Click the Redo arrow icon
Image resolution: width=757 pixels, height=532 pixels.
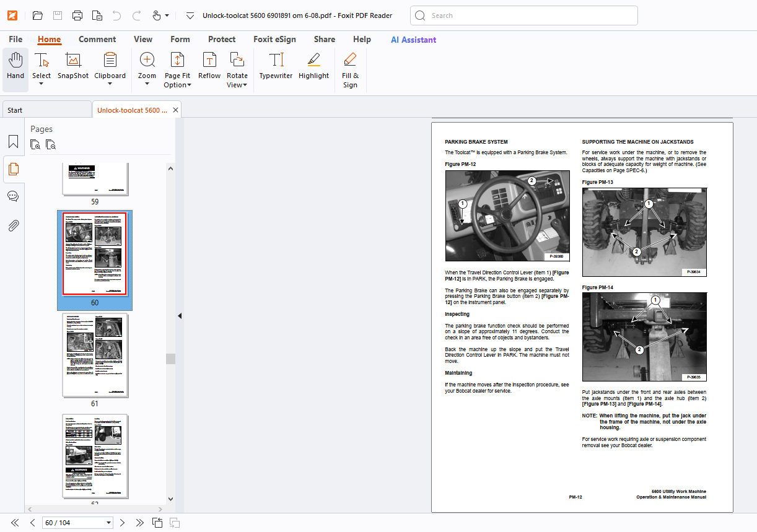pos(136,15)
